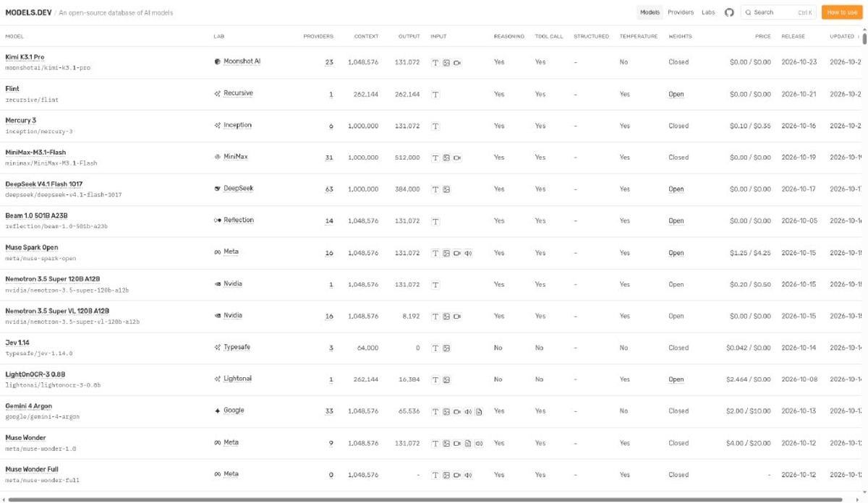Switch to the Labs tab
The image size is (868, 503).
coord(708,12)
